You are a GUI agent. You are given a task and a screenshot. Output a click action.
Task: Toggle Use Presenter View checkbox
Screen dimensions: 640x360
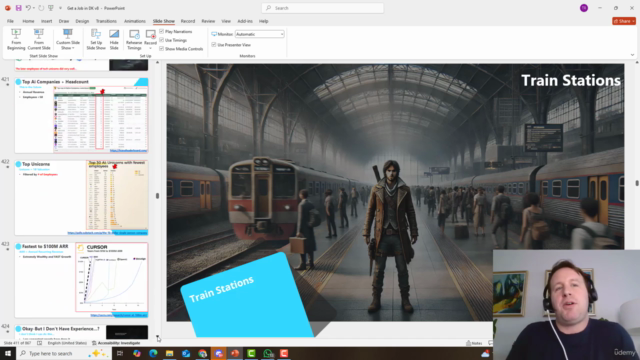point(214,44)
